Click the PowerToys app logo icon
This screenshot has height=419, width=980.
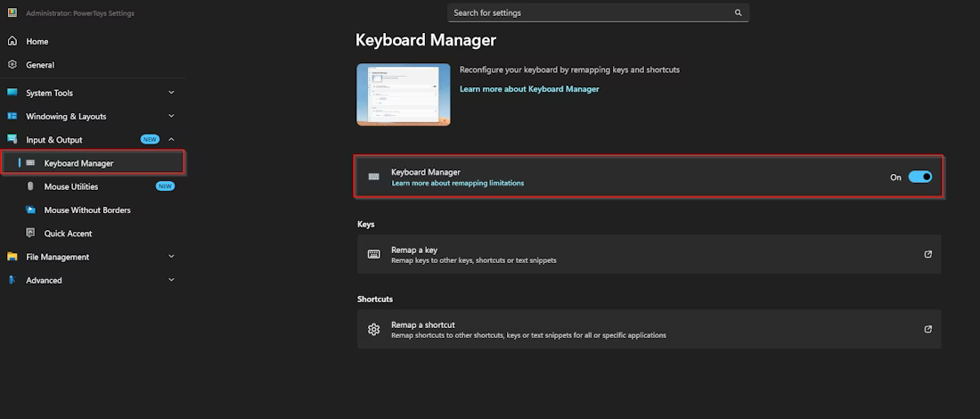(12, 13)
